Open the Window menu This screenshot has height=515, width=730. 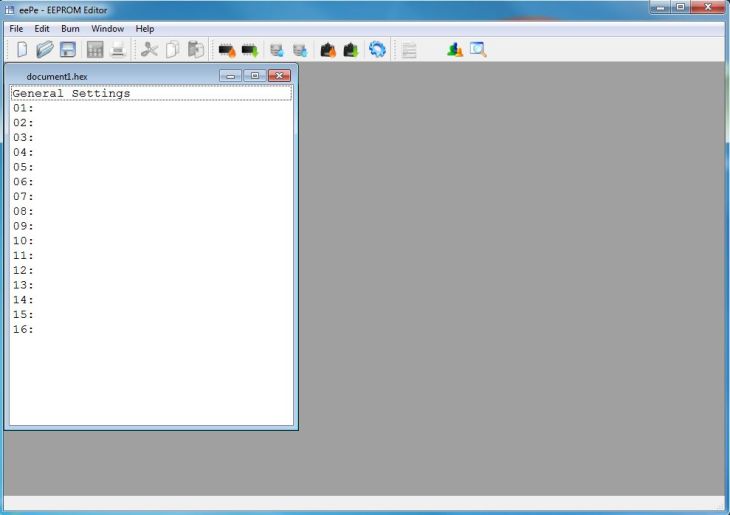click(108, 29)
